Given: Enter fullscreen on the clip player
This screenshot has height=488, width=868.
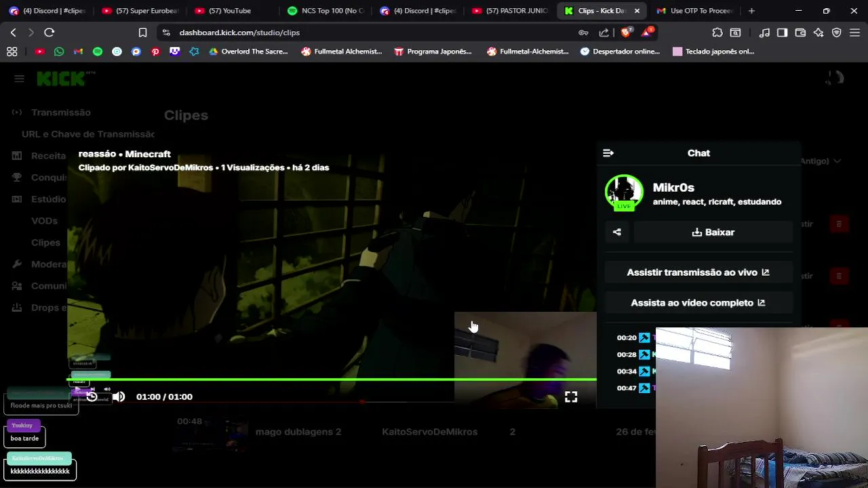Looking at the screenshot, I should coord(571,397).
